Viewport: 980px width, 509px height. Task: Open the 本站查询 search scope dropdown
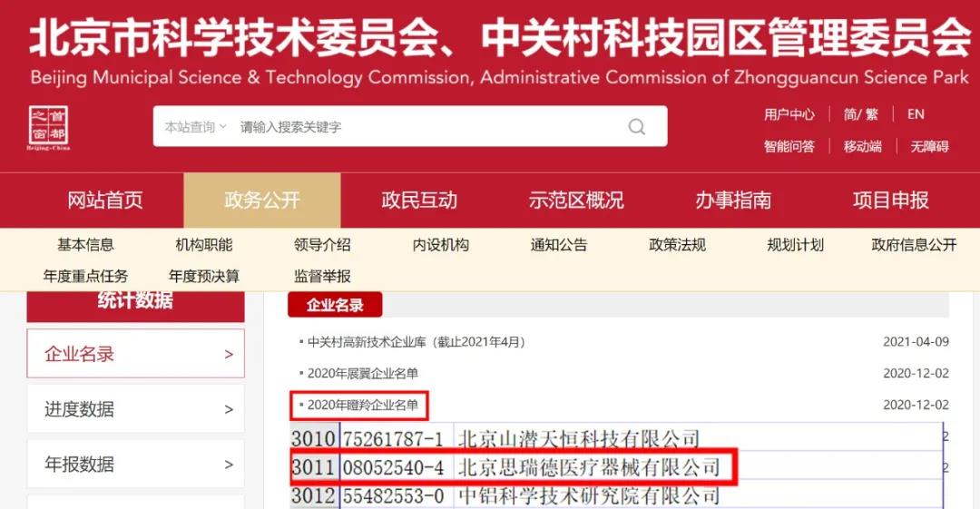[195, 127]
